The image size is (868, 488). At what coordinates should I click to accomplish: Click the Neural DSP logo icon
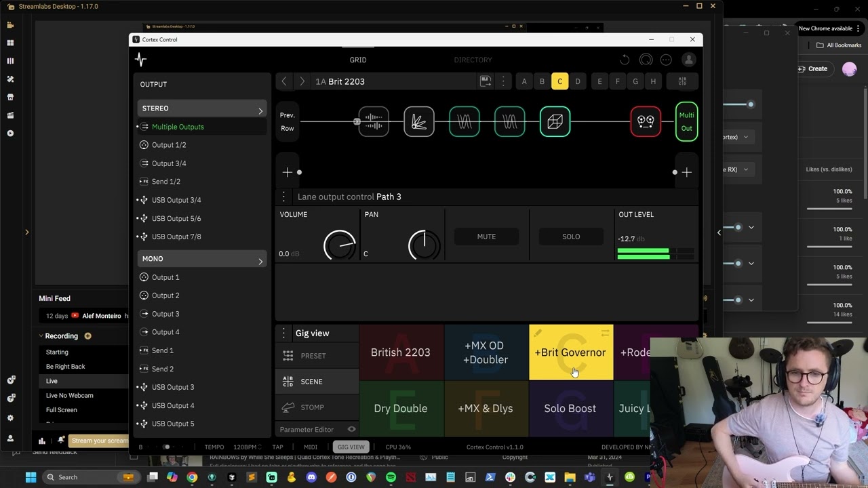click(140, 60)
